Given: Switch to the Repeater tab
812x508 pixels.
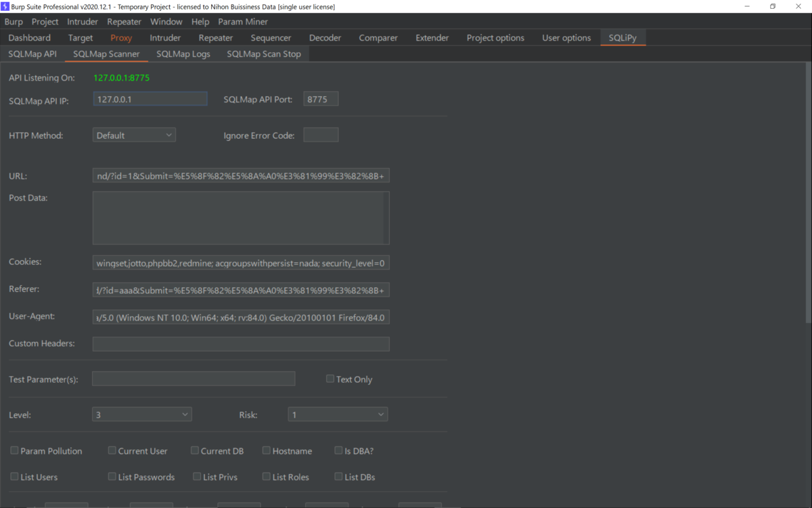Looking at the screenshot, I should click(x=216, y=38).
